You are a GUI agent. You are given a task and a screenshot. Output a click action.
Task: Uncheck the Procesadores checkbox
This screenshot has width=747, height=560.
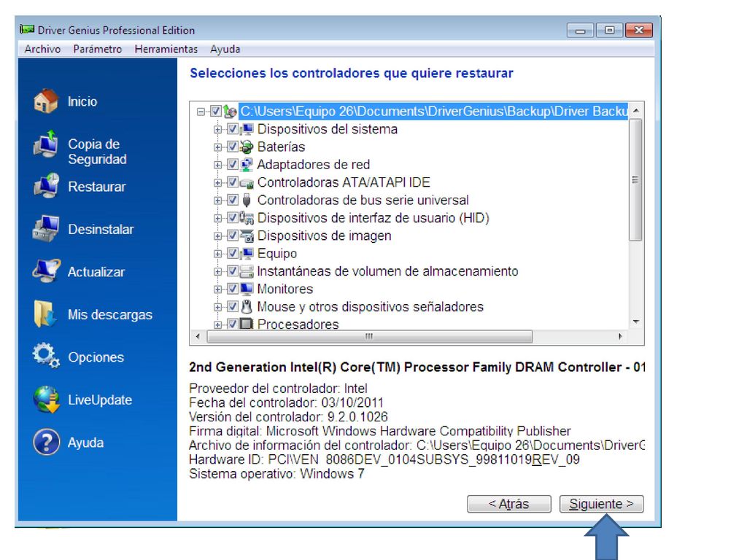[x=233, y=324]
